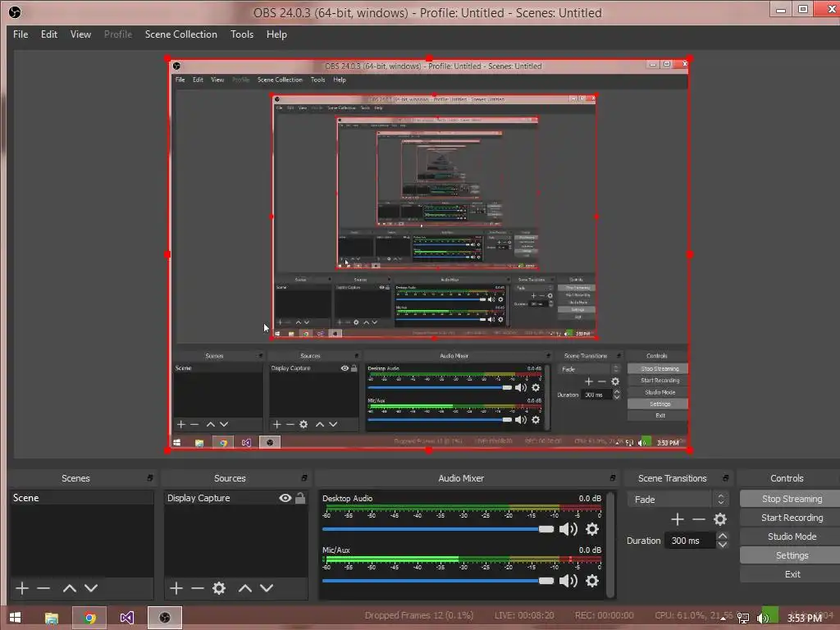Select Scene in the Scenes list
This screenshot has height=630, width=840.
coord(81,498)
